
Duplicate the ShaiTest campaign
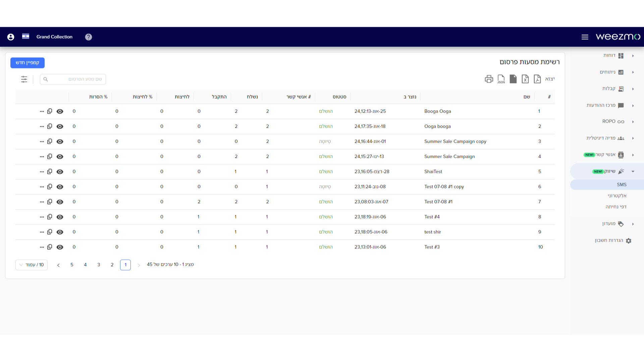(x=50, y=172)
